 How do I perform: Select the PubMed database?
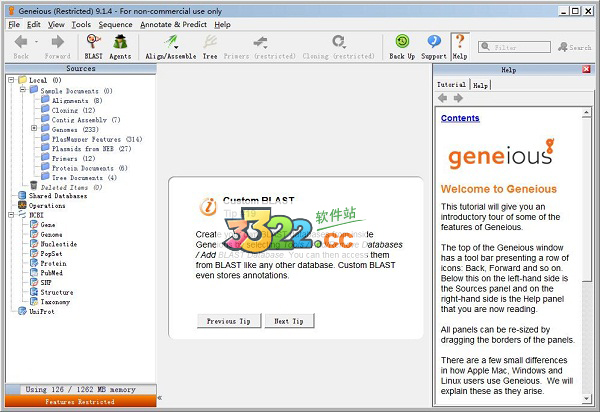(x=47, y=273)
